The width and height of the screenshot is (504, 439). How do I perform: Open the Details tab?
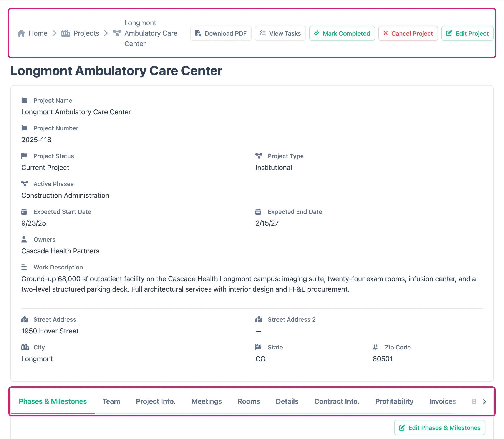[x=287, y=401]
